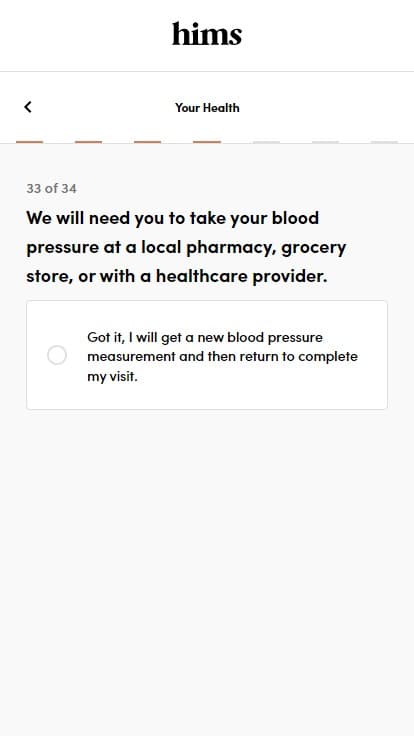Click the "my visit." text in option card
The width and height of the screenshot is (414, 736).
pyautogui.click(x=112, y=376)
